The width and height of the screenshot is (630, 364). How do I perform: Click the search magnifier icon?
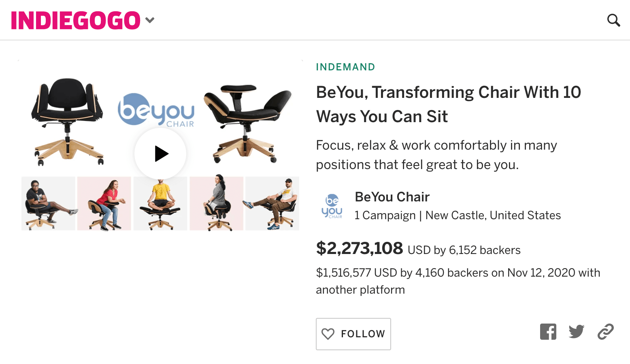point(613,20)
